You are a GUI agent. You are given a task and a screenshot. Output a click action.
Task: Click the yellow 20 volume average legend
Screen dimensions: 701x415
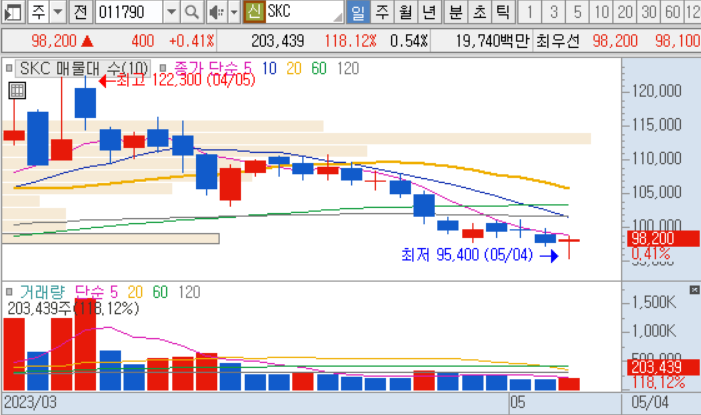(x=135, y=292)
